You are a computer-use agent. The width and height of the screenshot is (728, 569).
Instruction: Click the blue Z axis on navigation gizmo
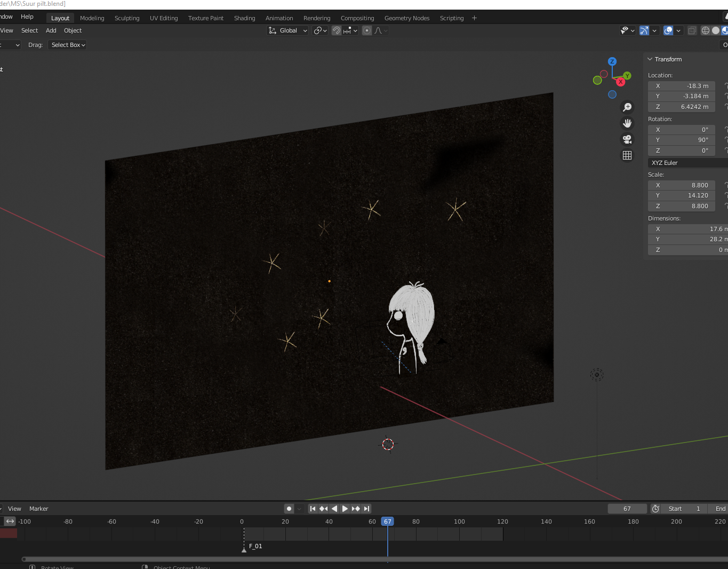pyautogui.click(x=612, y=61)
